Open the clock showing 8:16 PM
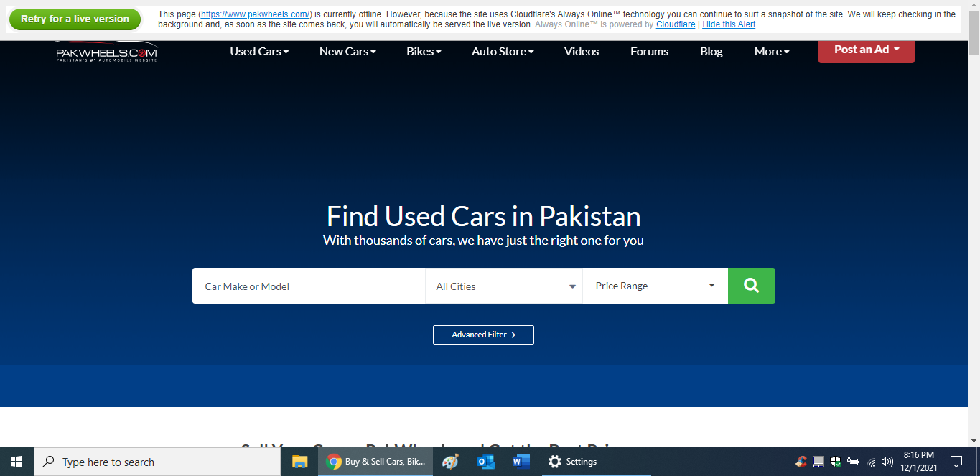Screen dimensions: 980x476 pyautogui.click(x=919, y=462)
